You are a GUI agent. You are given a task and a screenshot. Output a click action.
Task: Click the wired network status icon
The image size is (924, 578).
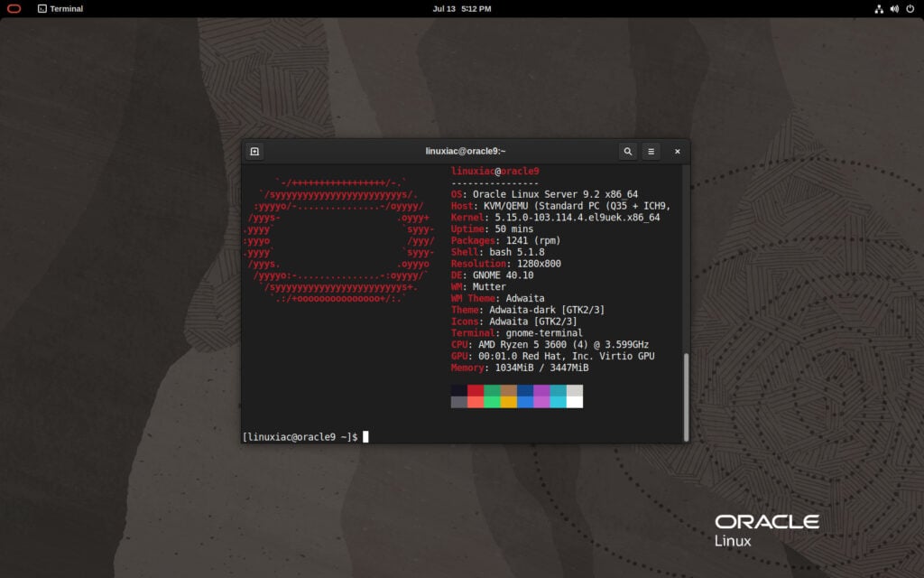point(880,9)
